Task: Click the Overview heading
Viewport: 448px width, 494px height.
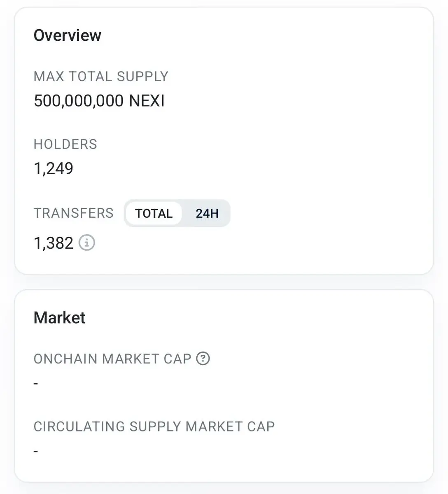Action: (68, 35)
